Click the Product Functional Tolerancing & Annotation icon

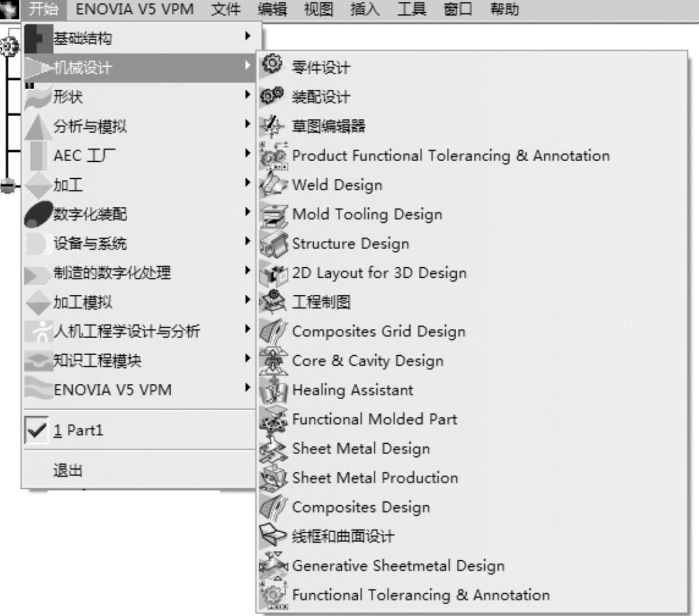pos(274,155)
